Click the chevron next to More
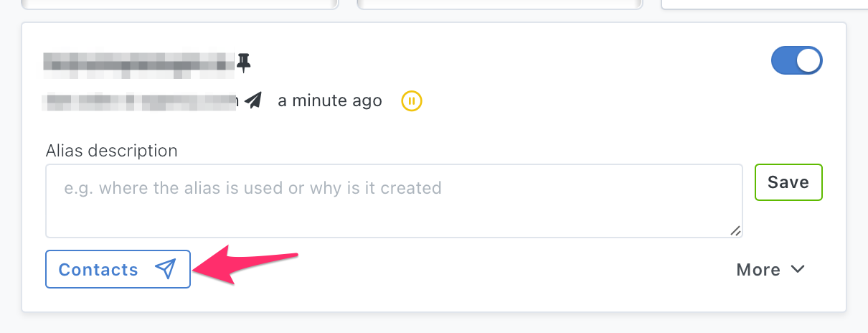The width and height of the screenshot is (868, 333). point(798,269)
